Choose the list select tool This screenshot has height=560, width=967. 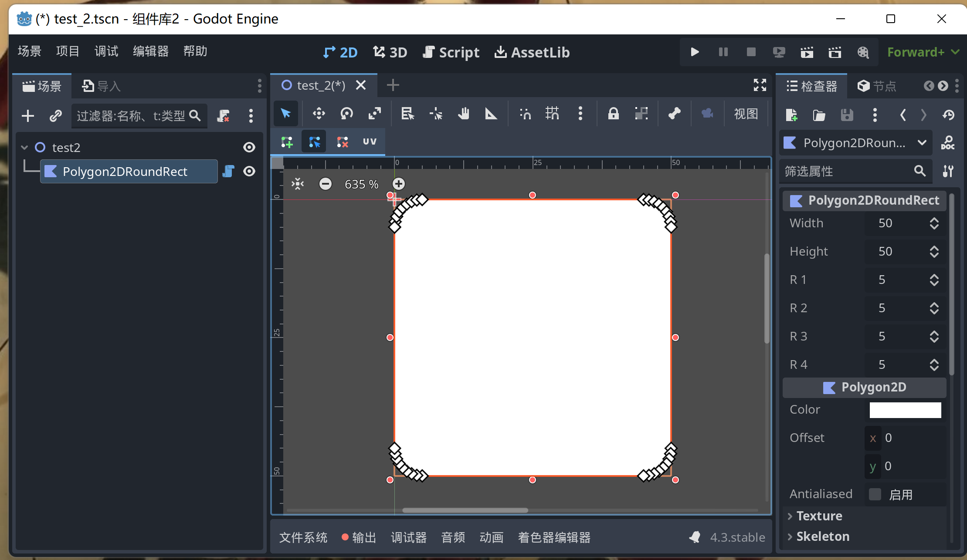408,114
